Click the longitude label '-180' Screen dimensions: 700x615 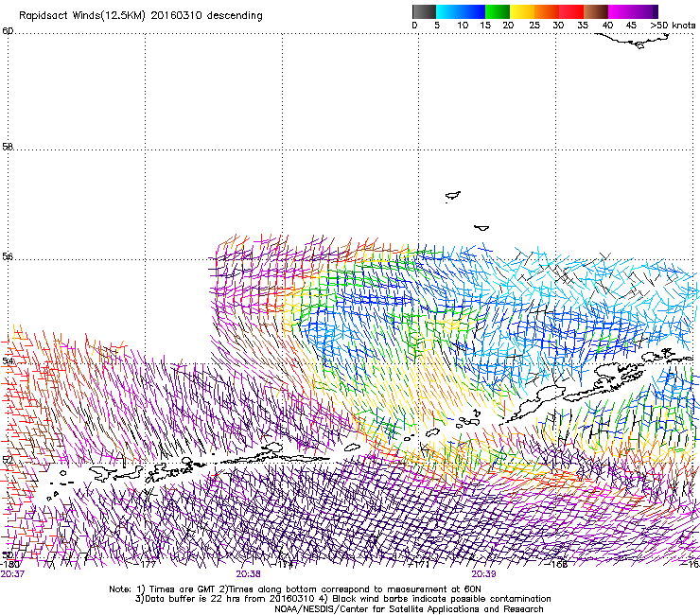10,564
